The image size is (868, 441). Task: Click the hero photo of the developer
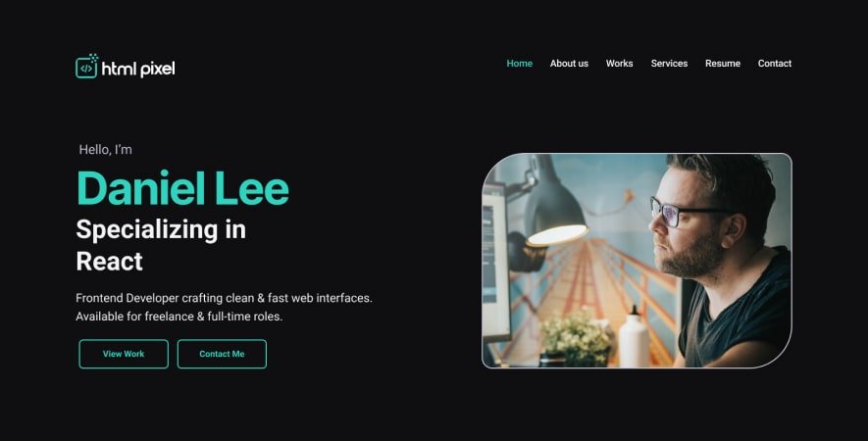click(637, 261)
